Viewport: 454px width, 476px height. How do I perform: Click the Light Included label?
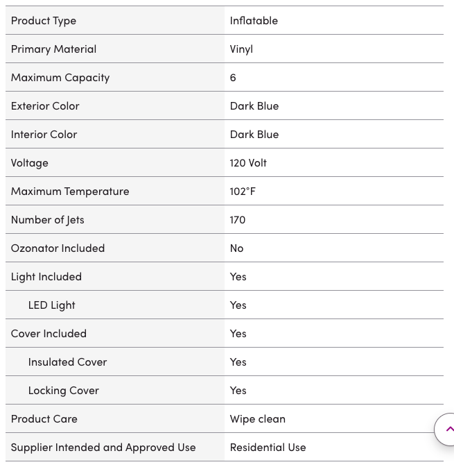[x=46, y=277]
